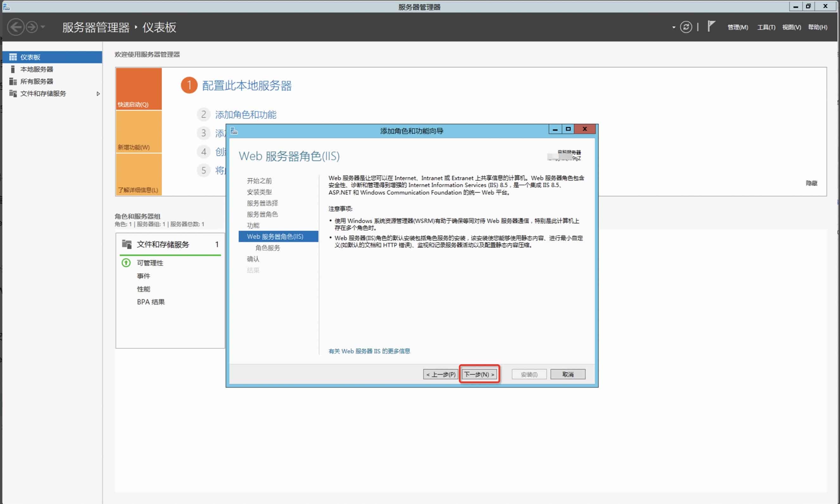
Task: Click the orange 快速启动(Q) tile
Action: point(139,89)
